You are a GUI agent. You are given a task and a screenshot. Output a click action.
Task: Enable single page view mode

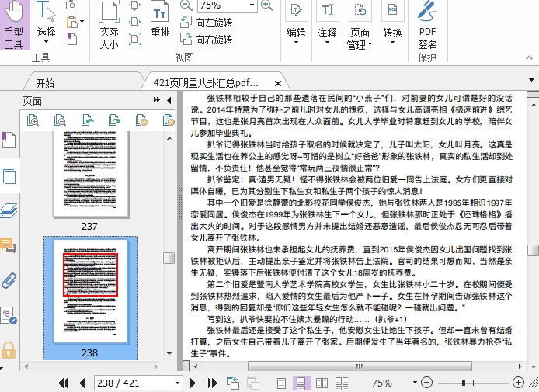click(281, 383)
